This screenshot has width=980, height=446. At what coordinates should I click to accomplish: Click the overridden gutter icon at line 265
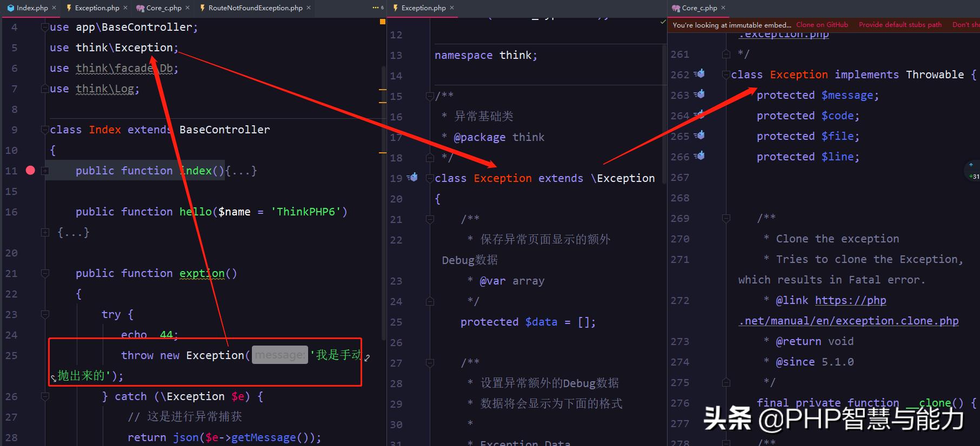tap(699, 135)
